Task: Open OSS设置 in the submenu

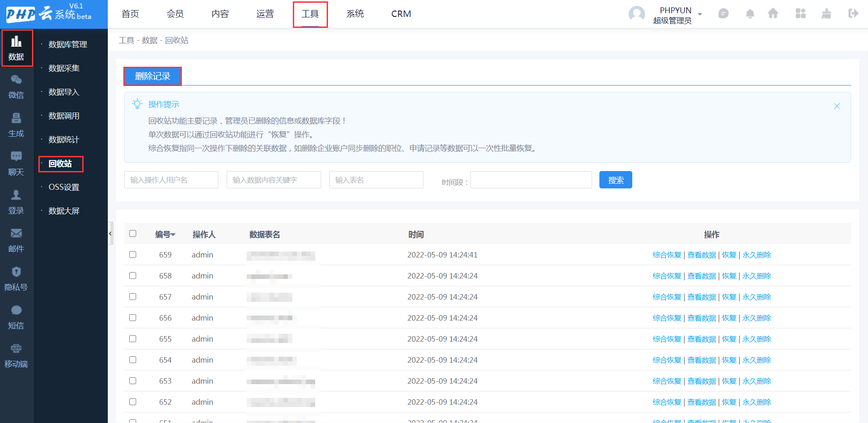Action: (64, 187)
